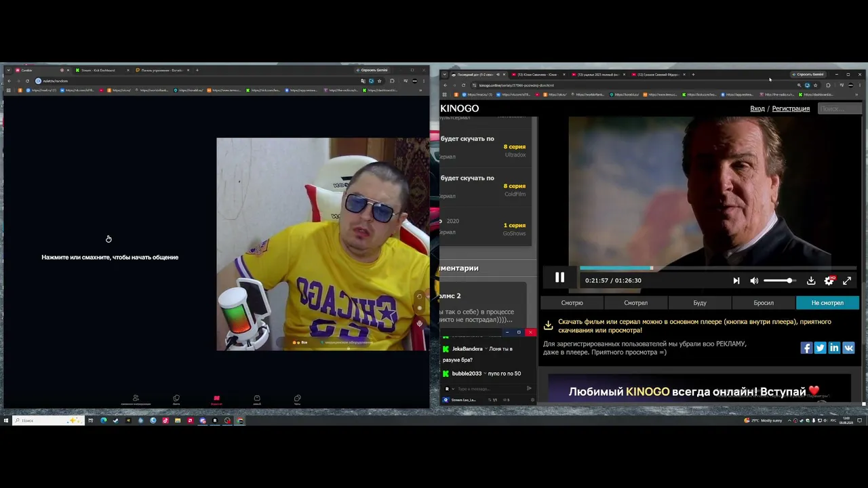Open the Чаты icon in rulet.tv bottom bar

[297, 400]
